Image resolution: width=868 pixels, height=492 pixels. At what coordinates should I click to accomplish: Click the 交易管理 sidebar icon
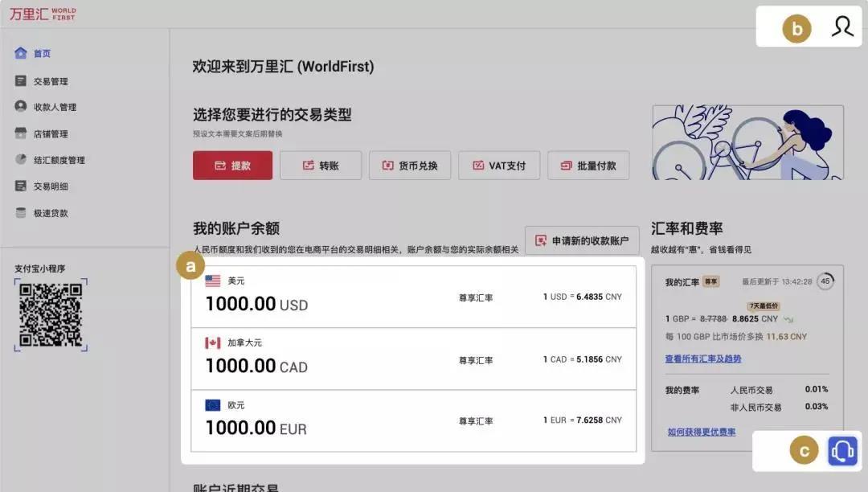[x=20, y=81]
